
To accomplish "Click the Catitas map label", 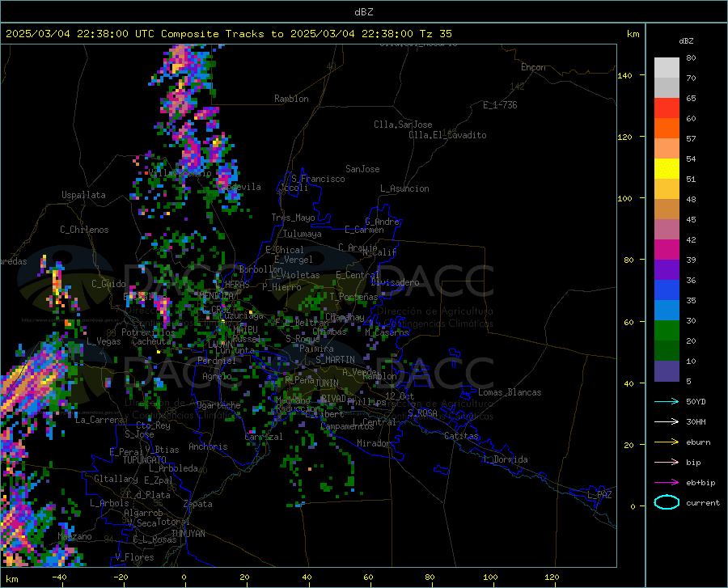I will [462, 436].
